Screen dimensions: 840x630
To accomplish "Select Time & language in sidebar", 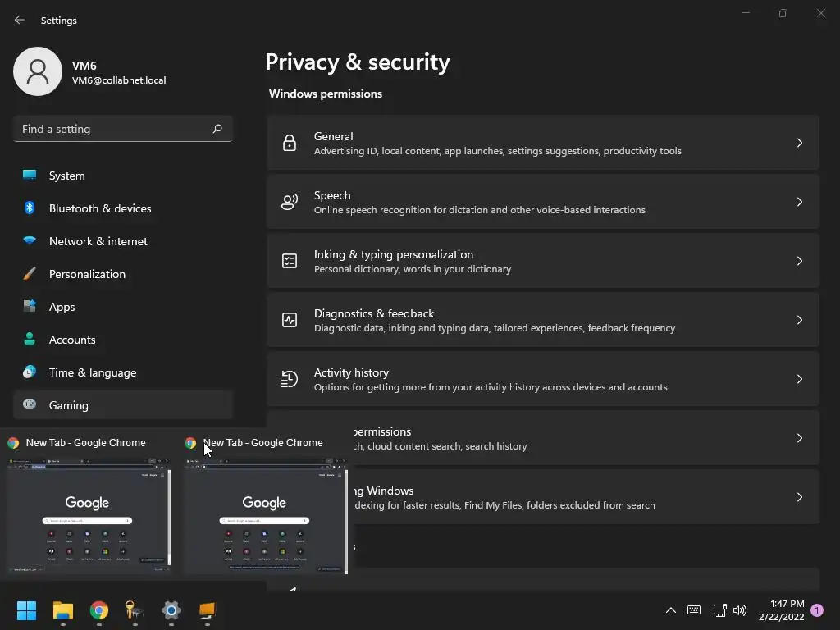I will click(x=93, y=372).
